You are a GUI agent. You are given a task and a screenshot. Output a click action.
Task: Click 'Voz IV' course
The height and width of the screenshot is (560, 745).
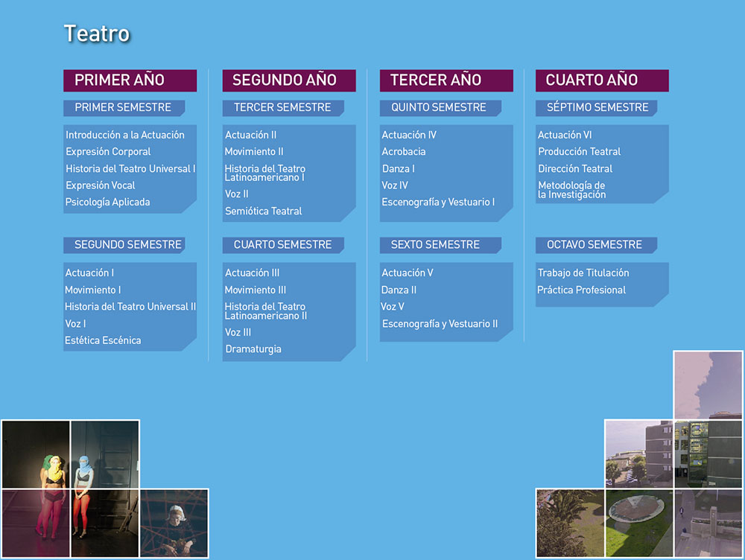tap(395, 185)
